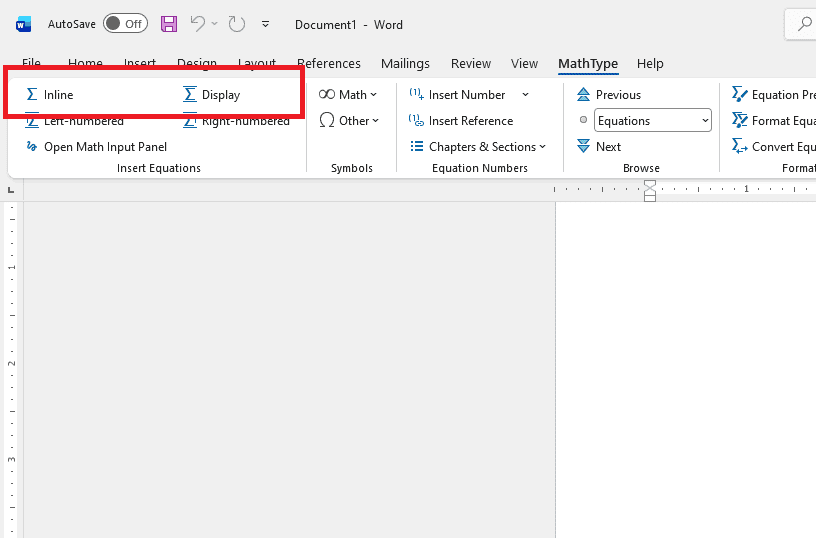
Task: Switch to the Review tab
Action: 471,63
